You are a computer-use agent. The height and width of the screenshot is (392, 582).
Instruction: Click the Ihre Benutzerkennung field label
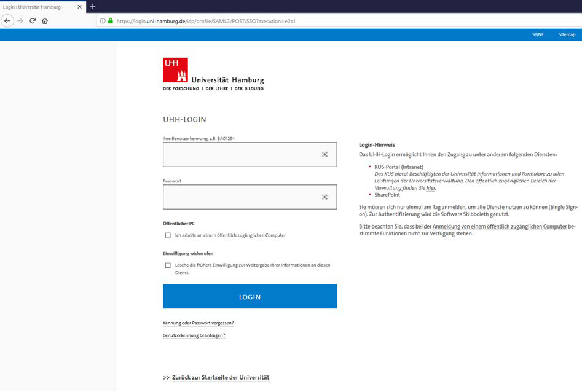(x=199, y=138)
